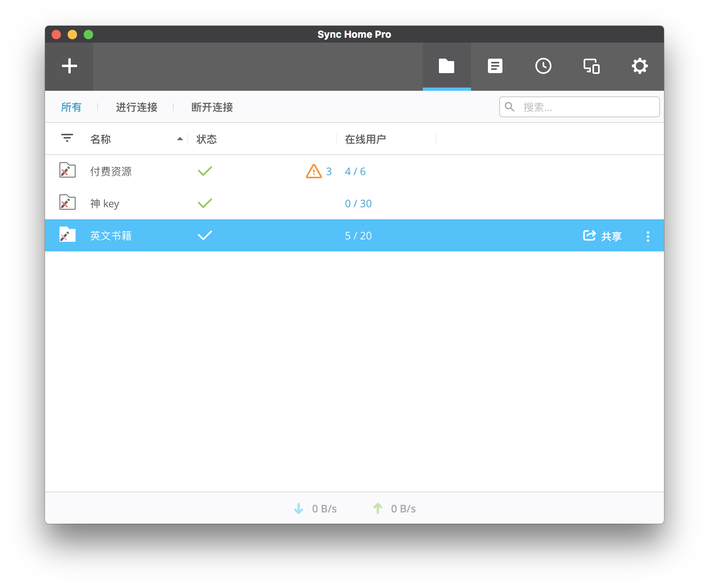Click the 名称 column header
709x588 pixels.
(100, 139)
